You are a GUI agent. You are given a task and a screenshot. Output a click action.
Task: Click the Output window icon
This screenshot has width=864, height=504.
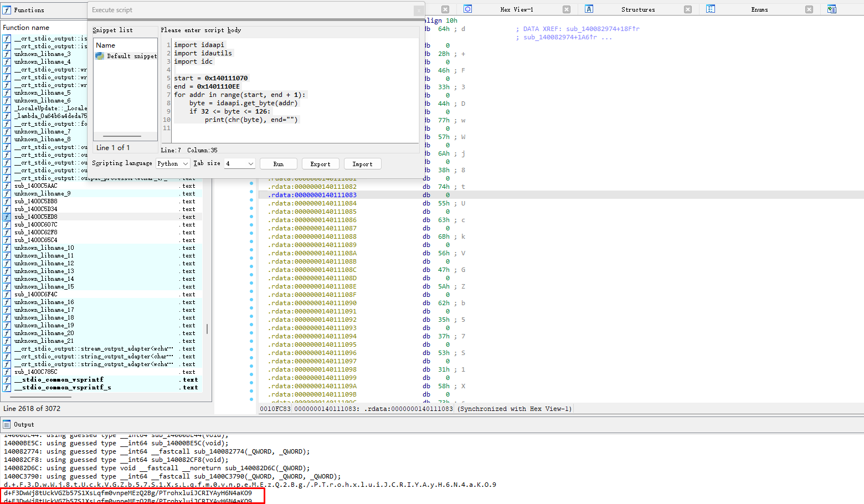click(x=7, y=424)
